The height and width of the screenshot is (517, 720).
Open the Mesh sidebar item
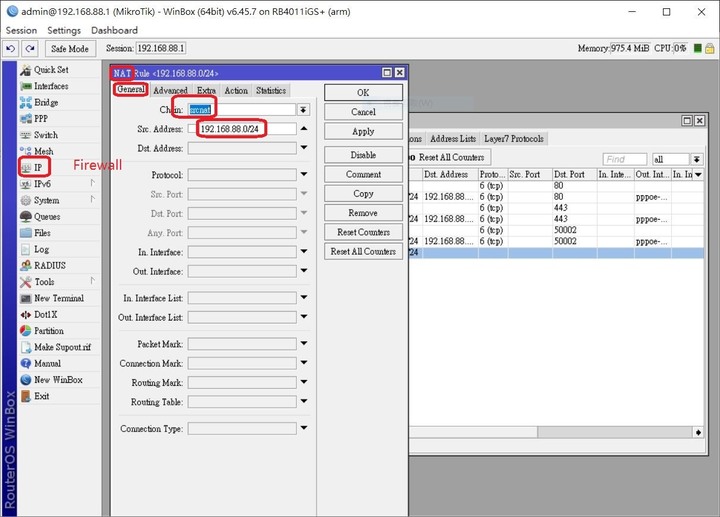pyautogui.click(x=43, y=152)
